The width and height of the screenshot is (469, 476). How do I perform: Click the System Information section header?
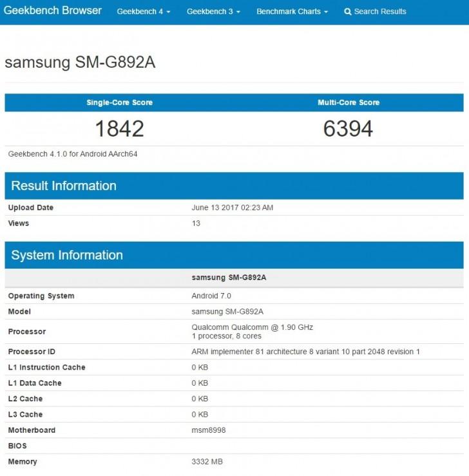(67, 255)
